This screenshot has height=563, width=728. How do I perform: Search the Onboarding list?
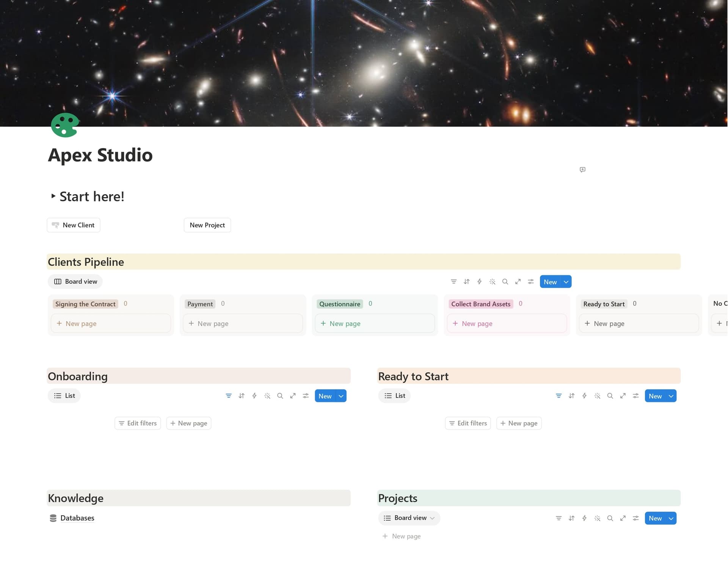[x=280, y=396]
